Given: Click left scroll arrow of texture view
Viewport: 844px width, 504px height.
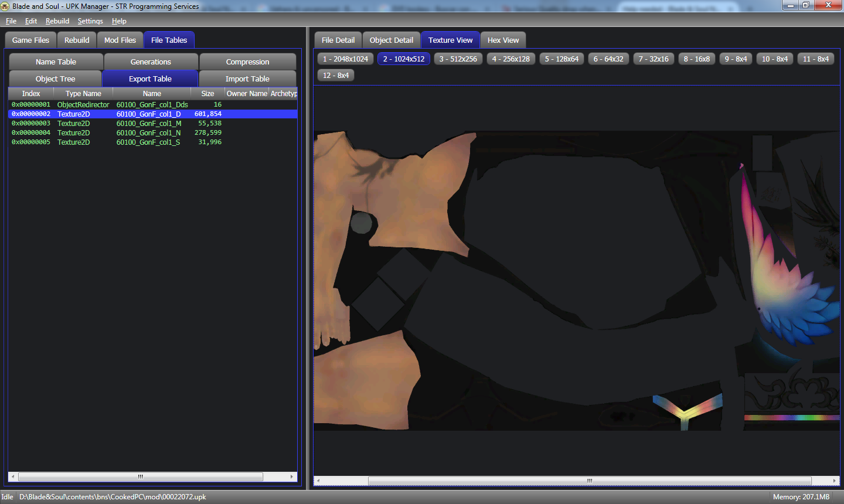Looking at the screenshot, I should click(x=318, y=481).
